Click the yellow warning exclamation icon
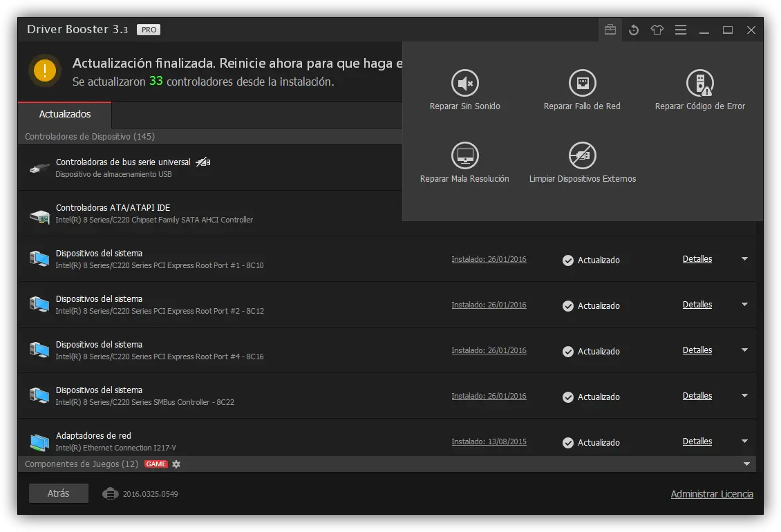The height and width of the screenshot is (532, 781). [x=45, y=70]
